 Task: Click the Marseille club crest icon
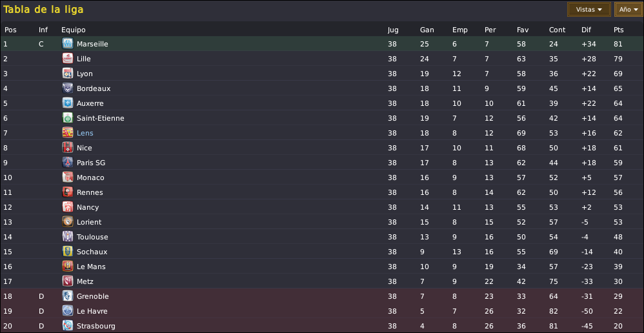[68, 43]
